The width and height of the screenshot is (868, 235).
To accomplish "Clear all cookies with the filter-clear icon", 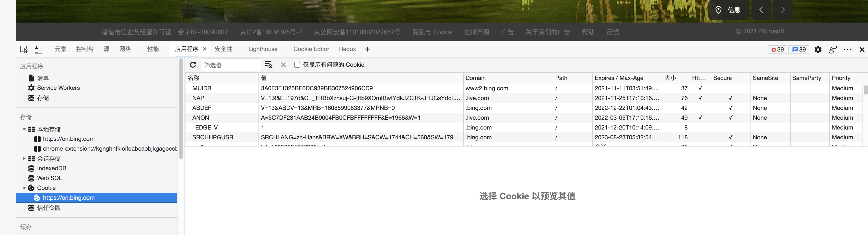I will tap(269, 65).
